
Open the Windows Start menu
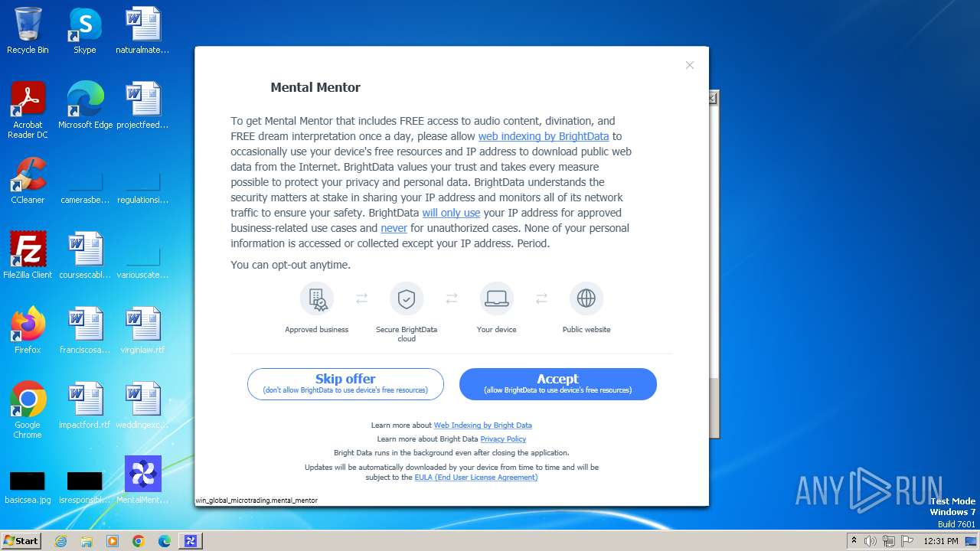click(x=21, y=540)
